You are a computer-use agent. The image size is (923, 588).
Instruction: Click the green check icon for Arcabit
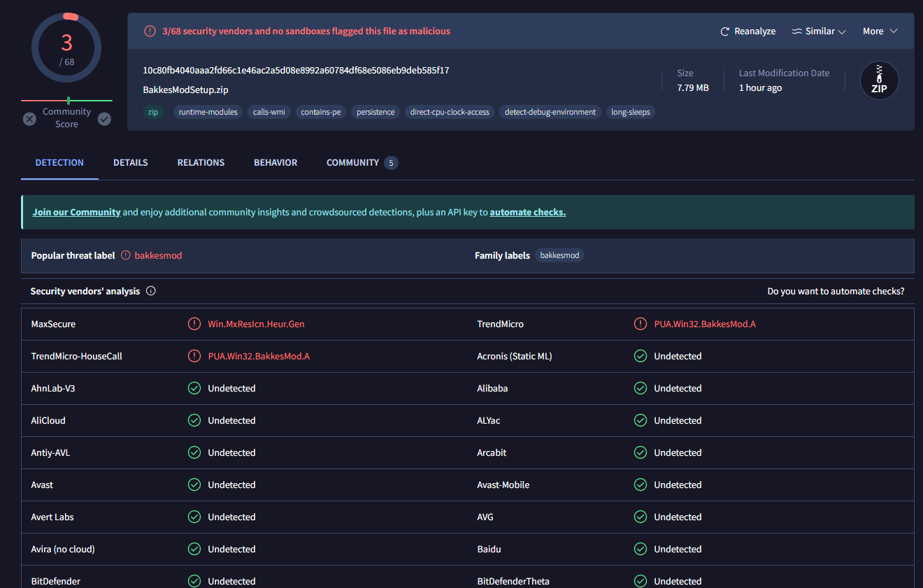[641, 452]
